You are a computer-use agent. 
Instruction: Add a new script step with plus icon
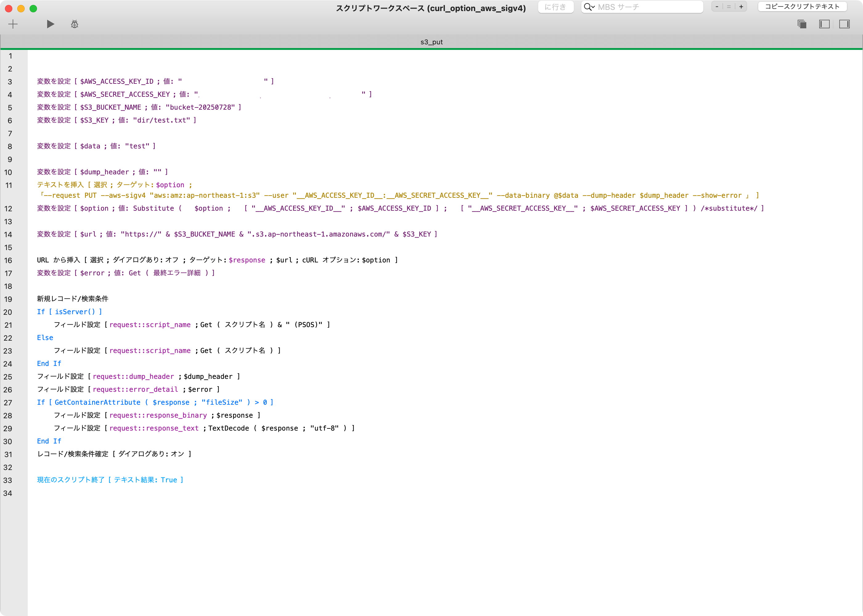[x=13, y=24]
